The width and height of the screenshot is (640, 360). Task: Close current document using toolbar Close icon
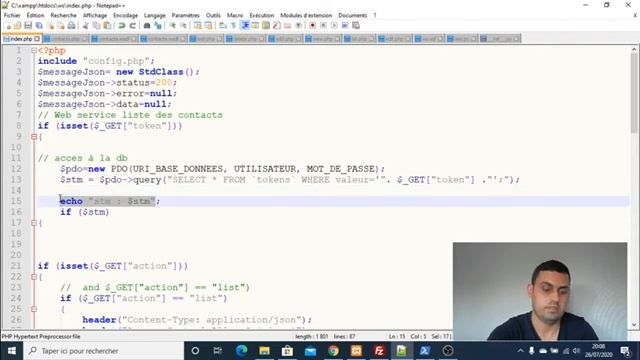[50, 26]
